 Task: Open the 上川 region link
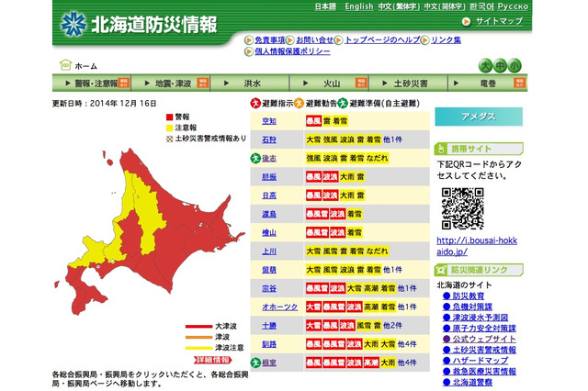pyautogui.click(x=269, y=251)
